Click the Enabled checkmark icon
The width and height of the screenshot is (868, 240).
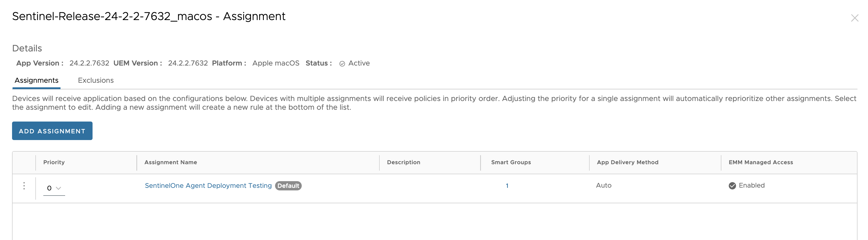[732, 186]
